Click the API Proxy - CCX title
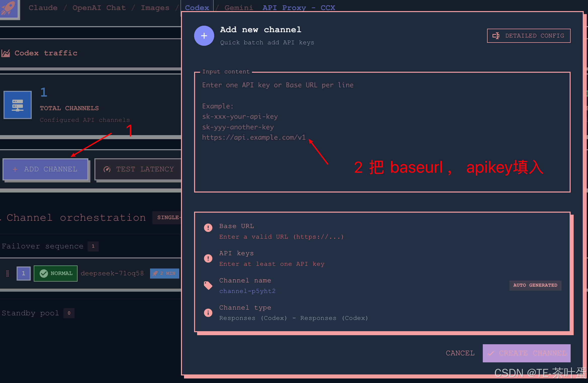Viewport: 588px width, 383px height. (x=299, y=8)
